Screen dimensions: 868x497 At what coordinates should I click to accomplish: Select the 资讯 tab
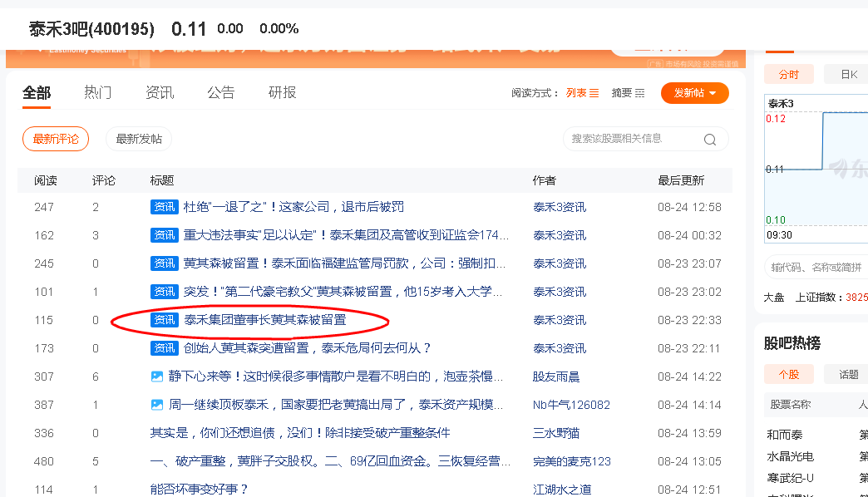[x=160, y=92]
